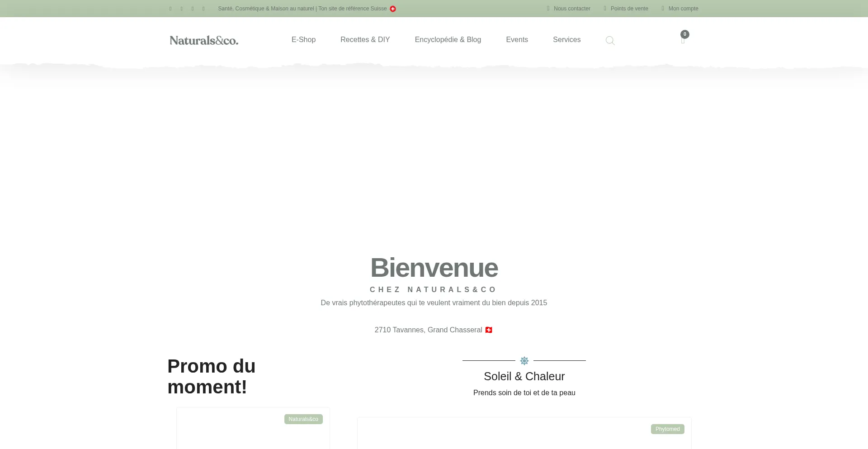The height and width of the screenshot is (449, 868).
Task: Select the Naturals&co brand badge
Action: pos(303,419)
